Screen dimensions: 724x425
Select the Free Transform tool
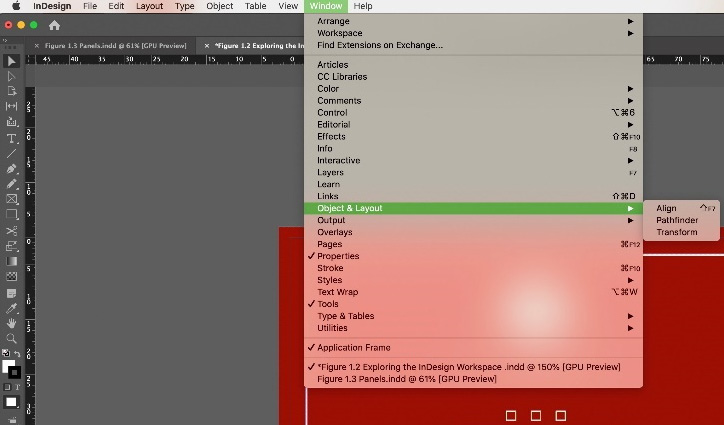pos(12,246)
